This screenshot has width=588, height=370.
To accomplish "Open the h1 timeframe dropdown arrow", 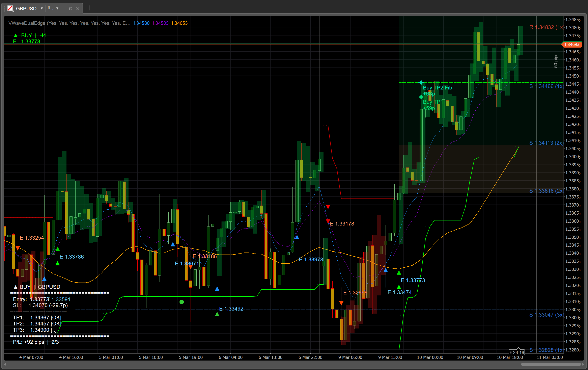I will pos(57,8).
